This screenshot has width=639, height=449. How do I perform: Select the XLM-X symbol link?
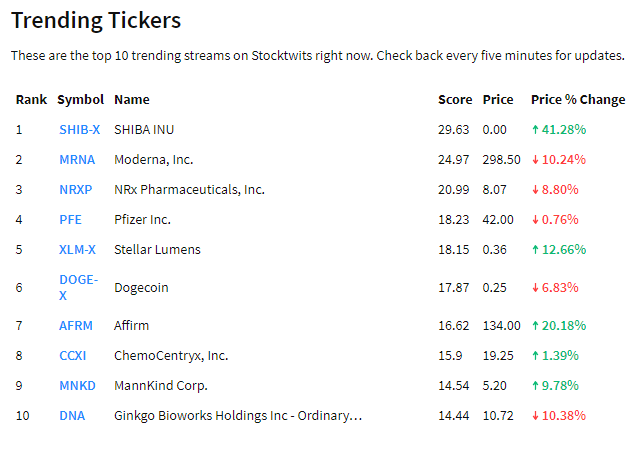77,250
